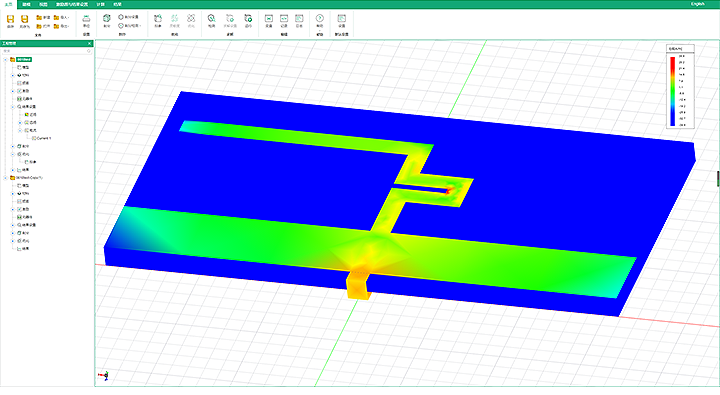
Task: Click the printer-like unit settings icon
Action: (x=86, y=19)
